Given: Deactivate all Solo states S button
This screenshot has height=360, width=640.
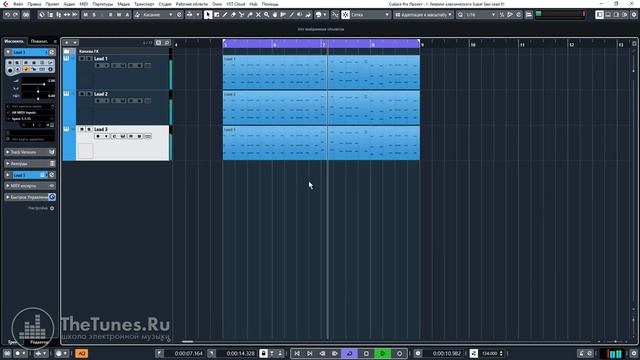Looking at the screenshot, I should point(94,15).
